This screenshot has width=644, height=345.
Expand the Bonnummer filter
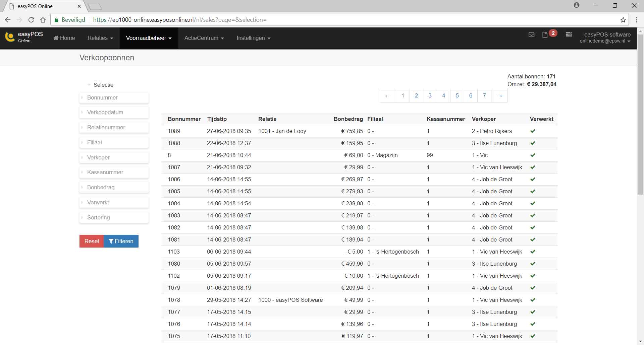click(114, 97)
